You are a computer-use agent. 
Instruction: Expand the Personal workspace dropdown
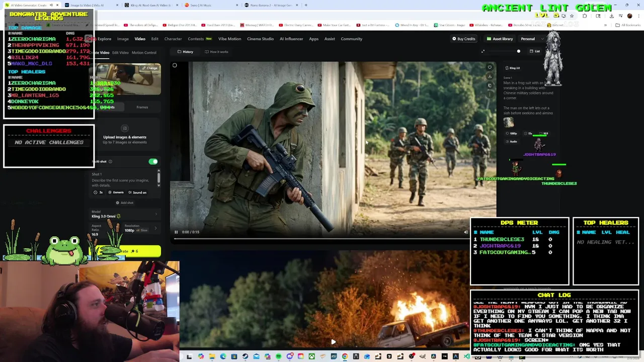click(532, 39)
